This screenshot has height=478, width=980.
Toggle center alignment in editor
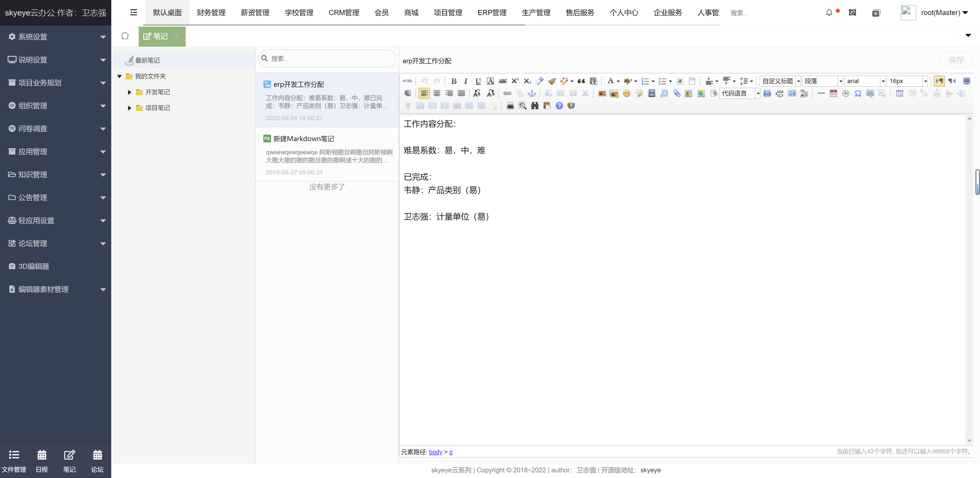(x=437, y=94)
